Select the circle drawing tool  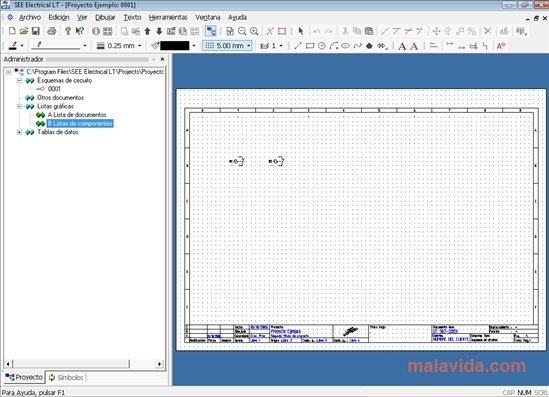point(322,46)
